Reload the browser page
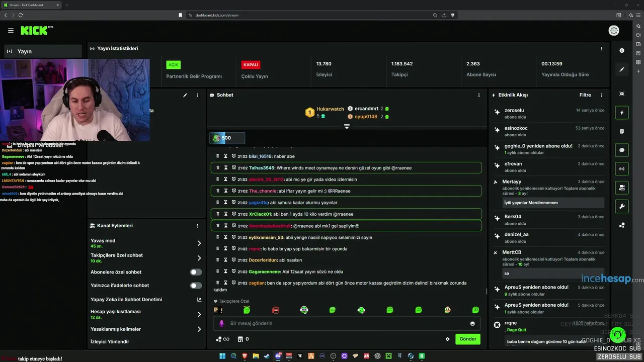Viewport: 644px width, 362px height. (21, 15)
